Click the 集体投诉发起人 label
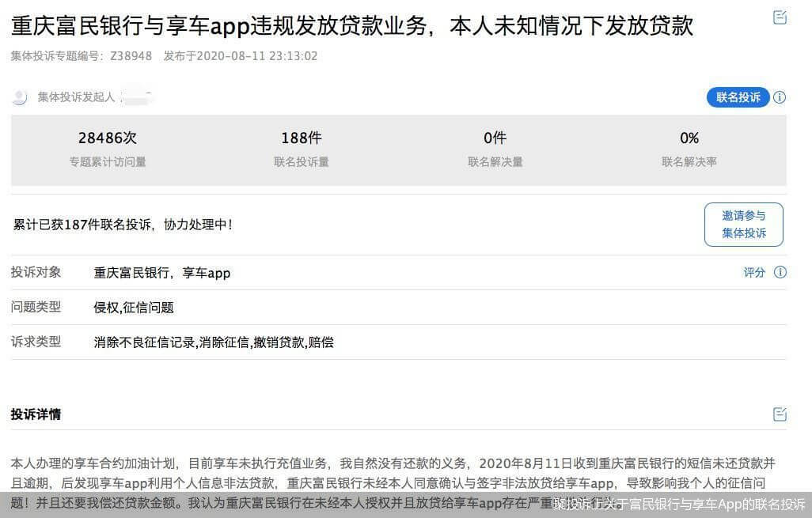The image size is (812, 518). [x=76, y=96]
